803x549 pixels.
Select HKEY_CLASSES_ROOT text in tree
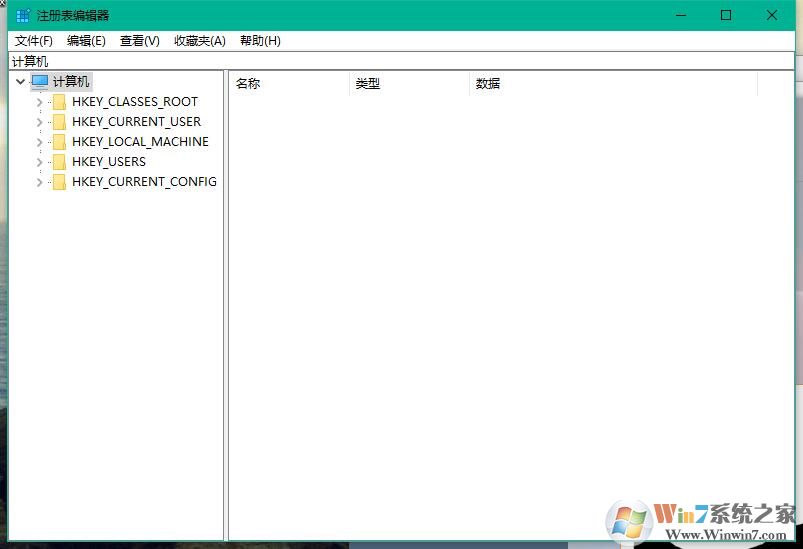[x=135, y=102]
